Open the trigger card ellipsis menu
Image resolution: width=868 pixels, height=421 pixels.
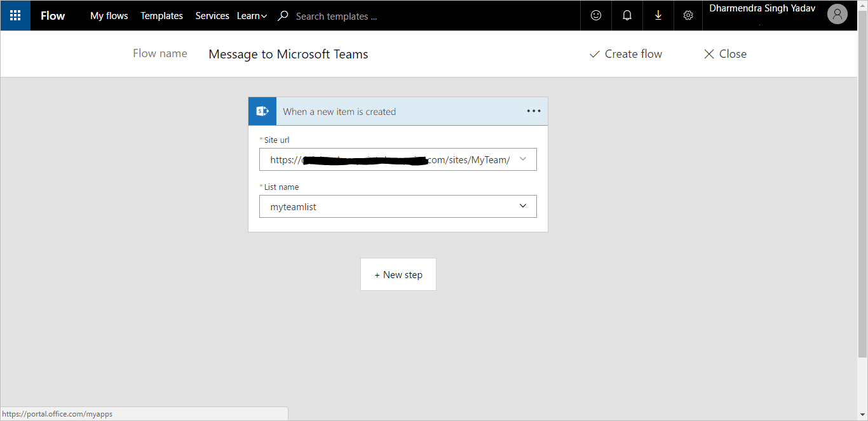[x=534, y=111]
